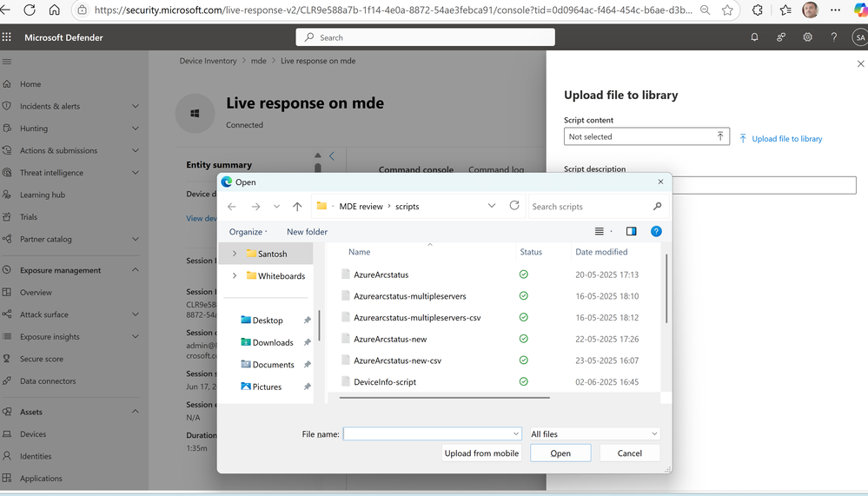Collapse Defender navigation hamburger menu

click(7, 62)
